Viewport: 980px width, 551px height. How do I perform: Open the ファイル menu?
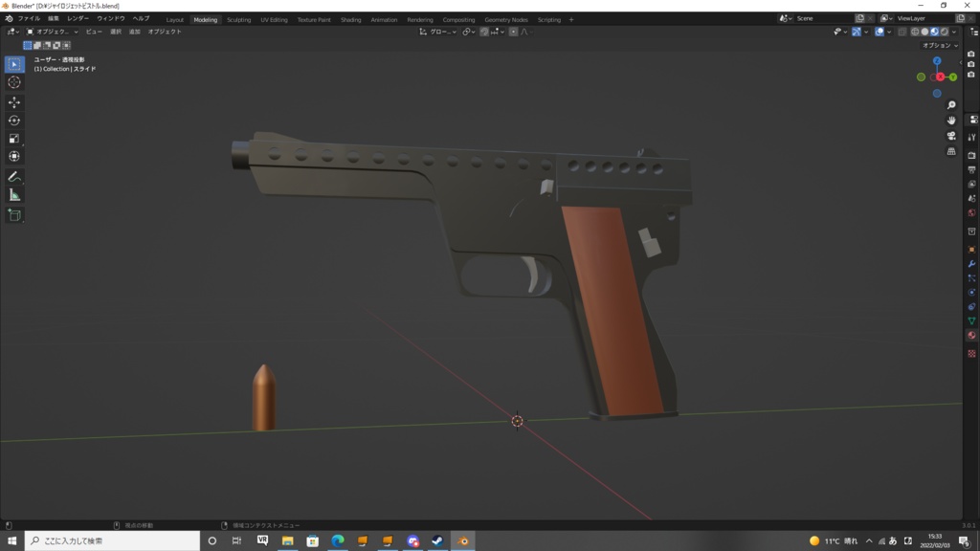point(29,19)
